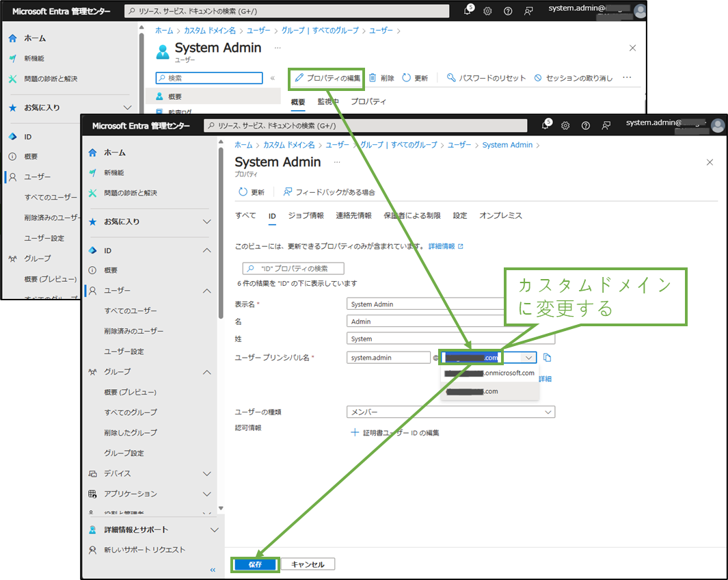Switch to 連絡先情報 tab
The height and width of the screenshot is (580, 728).
[354, 215]
